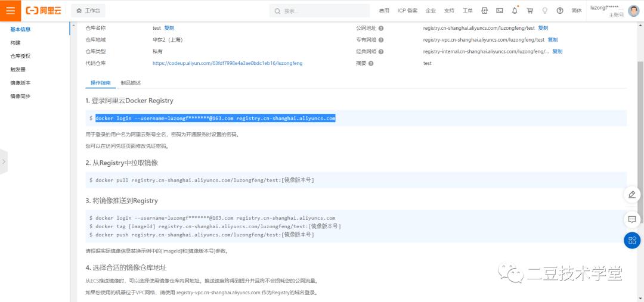The height and width of the screenshot is (302, 644).
Task: Select 镜像版本 in the sidebar
Action: click(20, 83)
